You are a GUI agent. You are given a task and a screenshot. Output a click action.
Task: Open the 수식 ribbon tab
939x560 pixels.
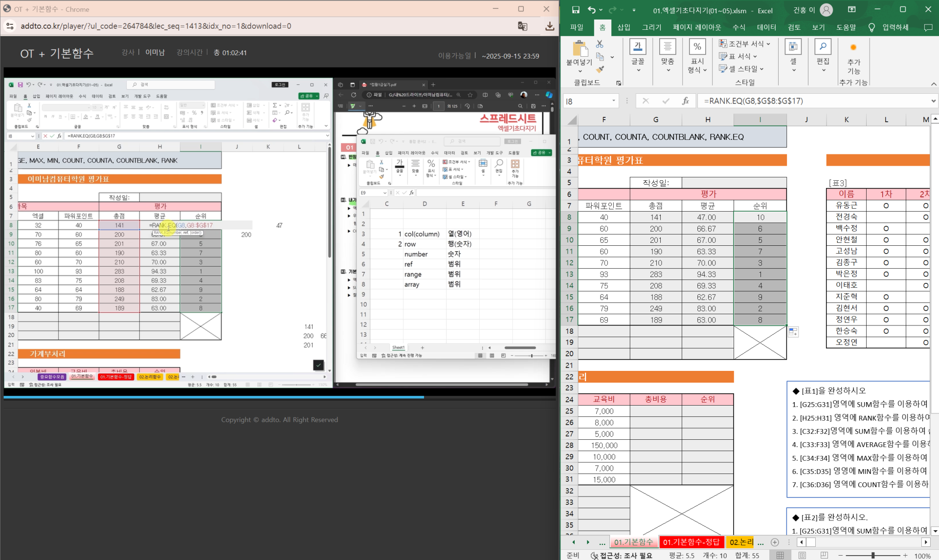[x=738, y=27]
